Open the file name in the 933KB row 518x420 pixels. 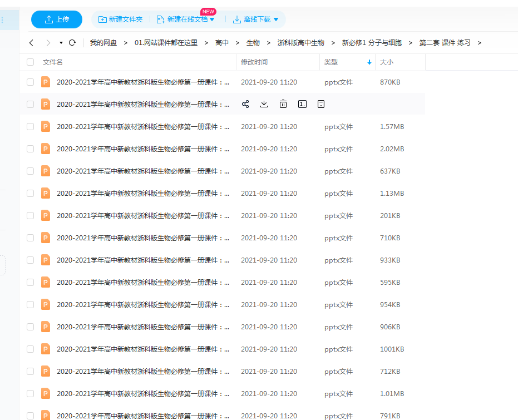pos(142,260)
